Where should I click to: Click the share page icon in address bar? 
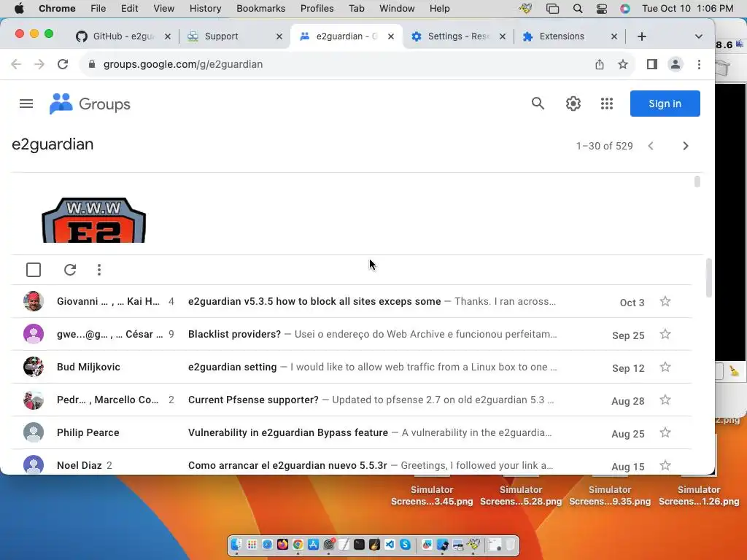pos(600,64)
